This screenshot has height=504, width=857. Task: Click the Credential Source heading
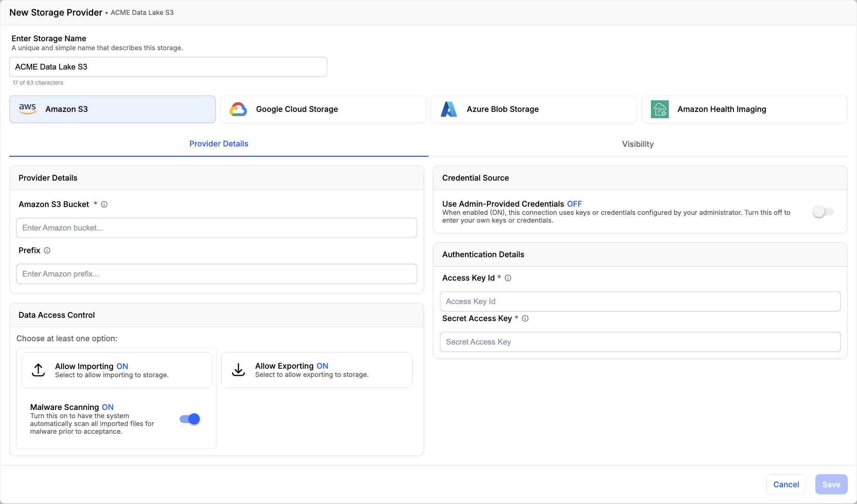pyautogui.click(x=475, y=178)
